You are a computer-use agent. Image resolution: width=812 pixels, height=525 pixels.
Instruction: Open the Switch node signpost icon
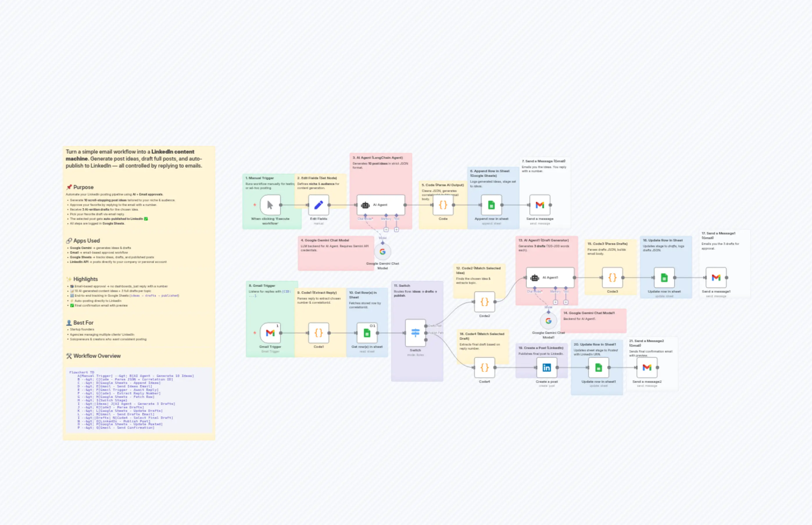(416, 332)
